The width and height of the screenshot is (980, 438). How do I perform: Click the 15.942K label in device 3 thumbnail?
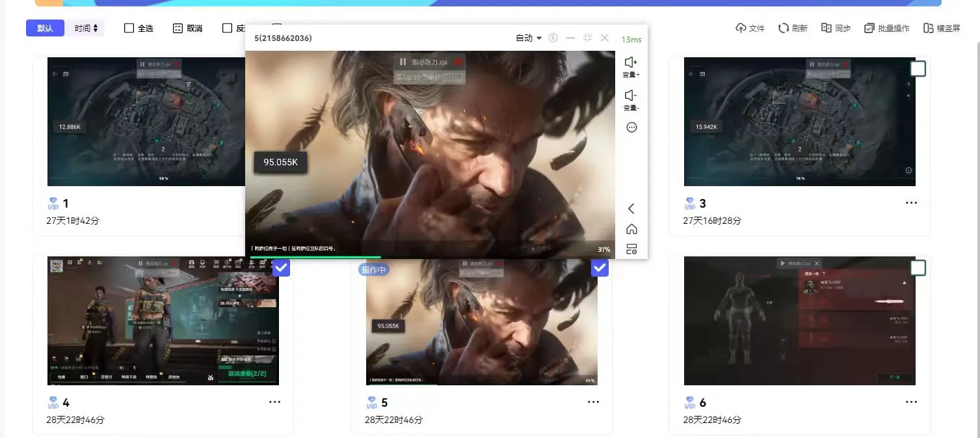(x=706, y=127)
